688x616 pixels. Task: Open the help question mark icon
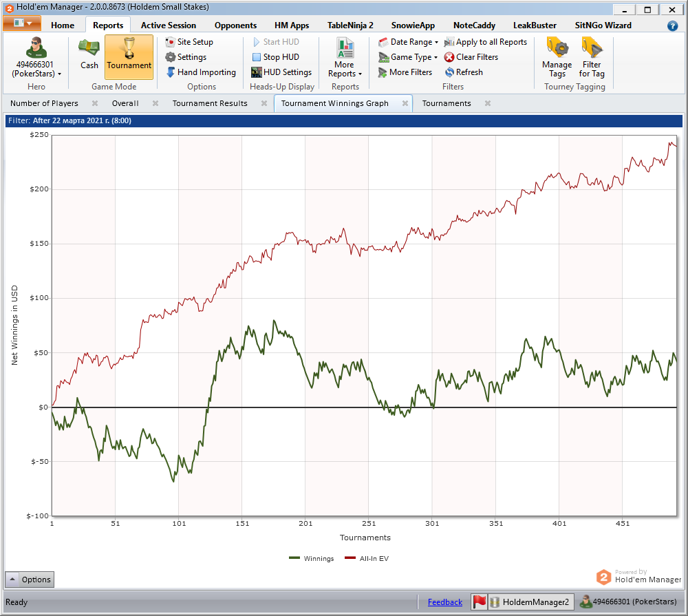672,26
